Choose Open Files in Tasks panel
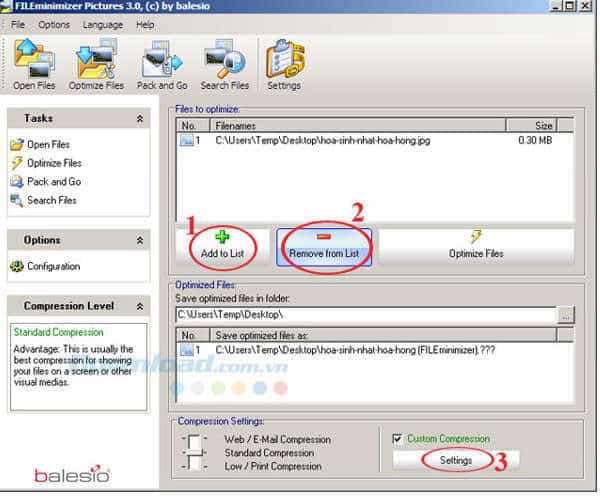This screenshot has height=500, width=600. pyautogui.click(x=48, y=145)
